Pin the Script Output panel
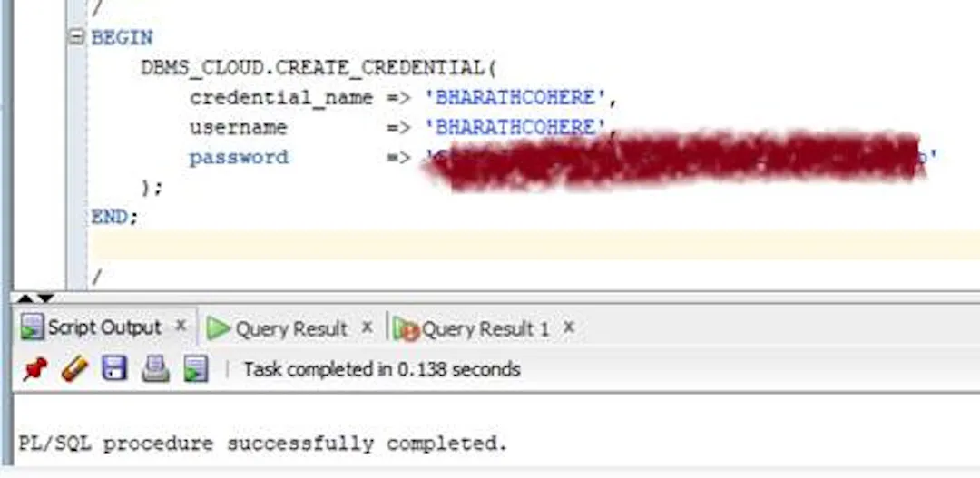Viewport: 980px width, 478px height. pyautogui.click(x=35, y=369)
